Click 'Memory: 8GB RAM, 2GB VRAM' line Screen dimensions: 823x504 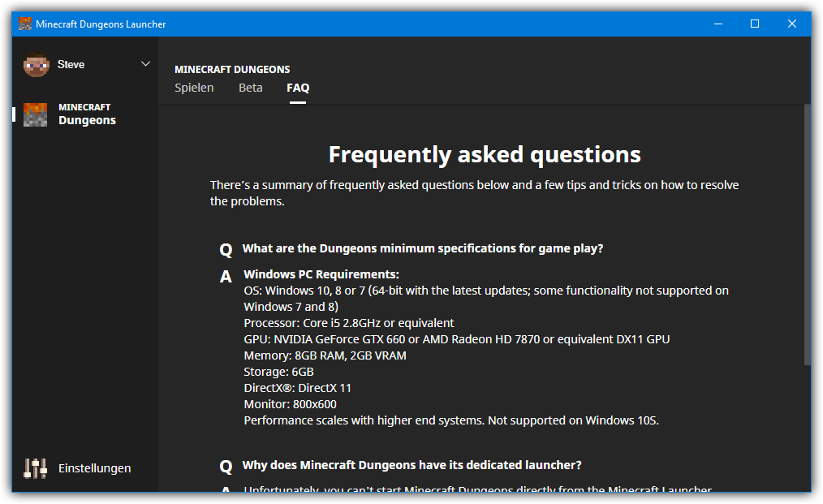(325, 355)
